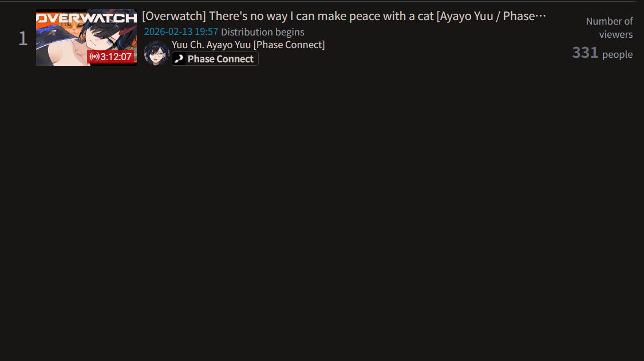Screen dimensions: 644x361
Task: Open the stream title about making peace with a cat
Action: tap(344, 16)
